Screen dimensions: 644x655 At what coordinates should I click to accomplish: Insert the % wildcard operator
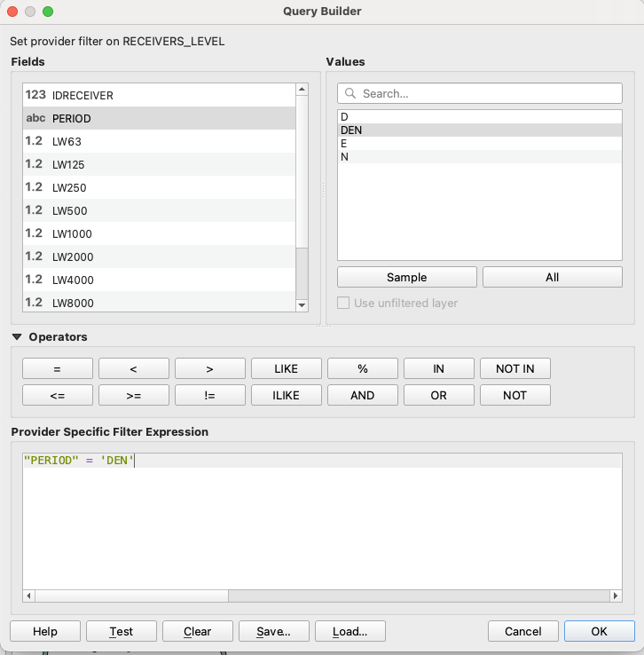pos(363,369)
